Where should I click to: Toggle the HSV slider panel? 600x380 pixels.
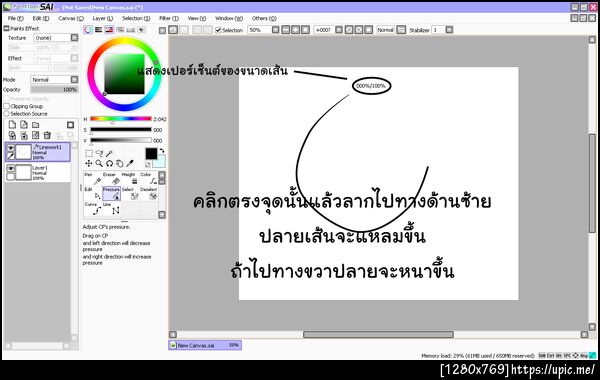109,30
